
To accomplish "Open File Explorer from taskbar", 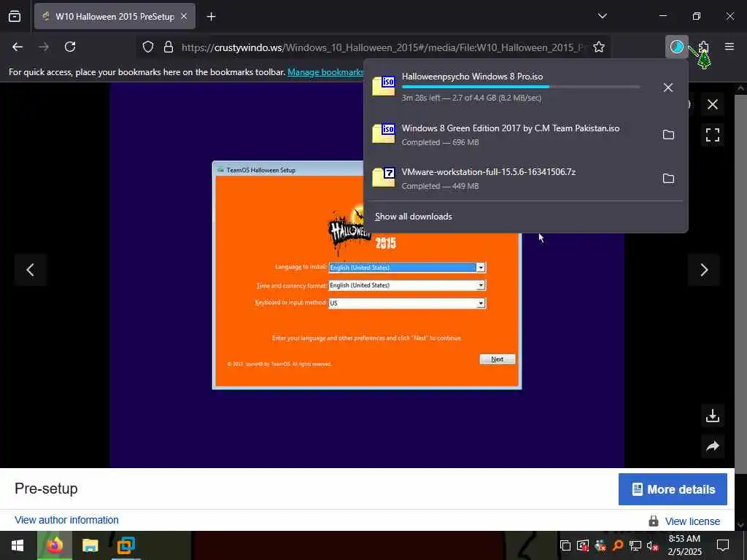I will click(90, 545).
